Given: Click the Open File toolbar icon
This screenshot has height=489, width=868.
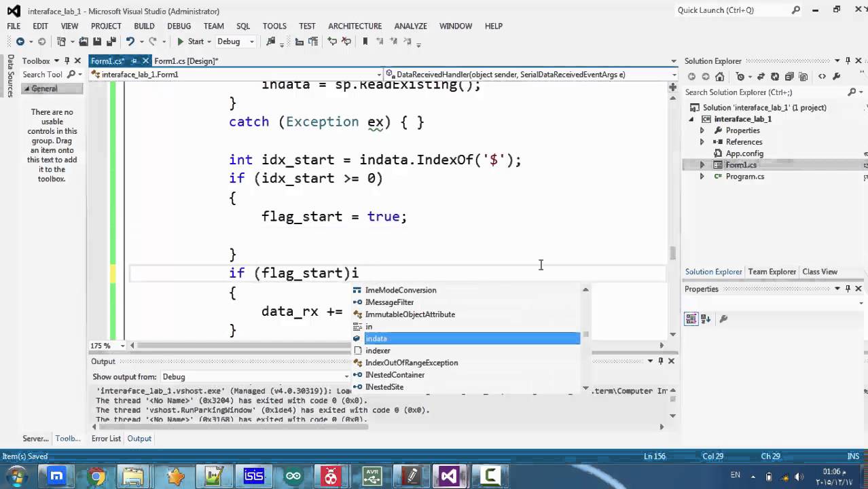Looking at the screenshot, I should coord(84,41).
